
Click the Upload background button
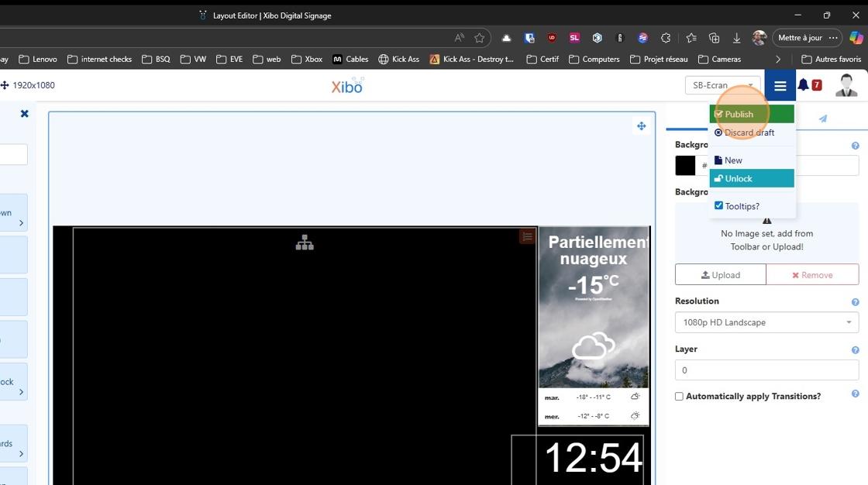(x=720, y=274)
